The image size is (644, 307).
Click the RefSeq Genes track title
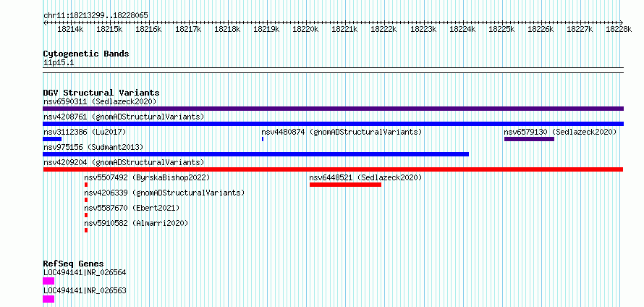point(74,264)
